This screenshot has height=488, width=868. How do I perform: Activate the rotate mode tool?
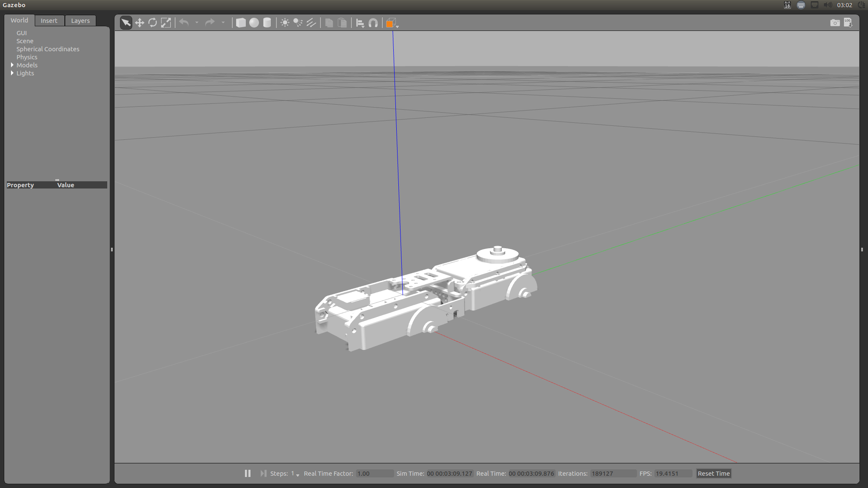[x=153, y=22]
